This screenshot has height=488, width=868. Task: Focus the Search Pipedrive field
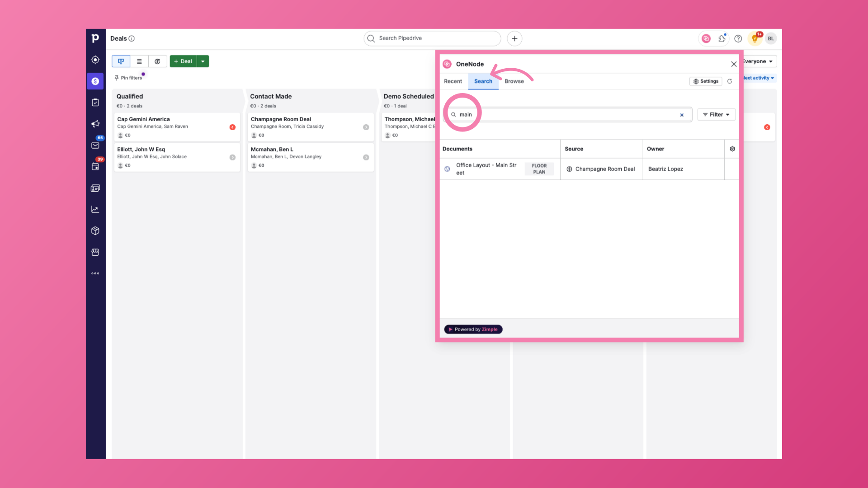tap(432, 38)
